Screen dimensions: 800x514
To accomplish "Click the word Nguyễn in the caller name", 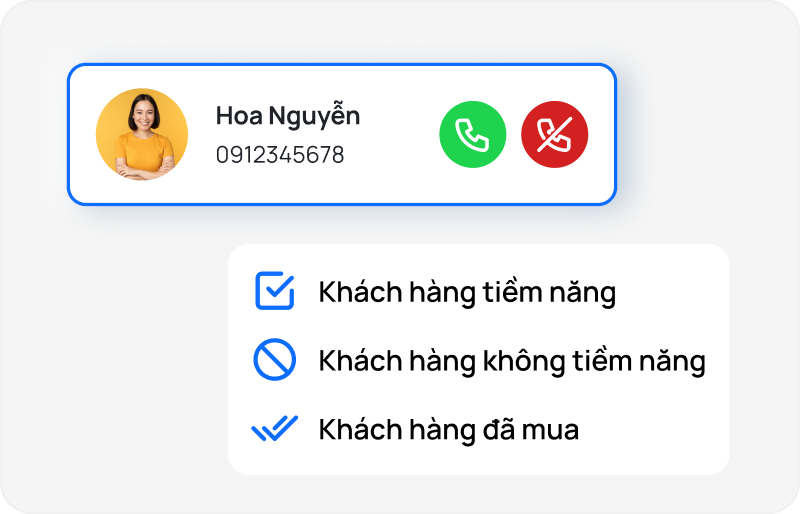I will 314,117.
